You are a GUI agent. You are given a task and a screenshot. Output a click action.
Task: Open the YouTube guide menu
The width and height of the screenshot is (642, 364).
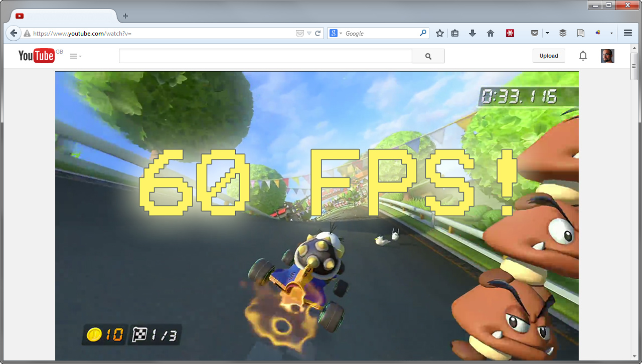(75, 56)
